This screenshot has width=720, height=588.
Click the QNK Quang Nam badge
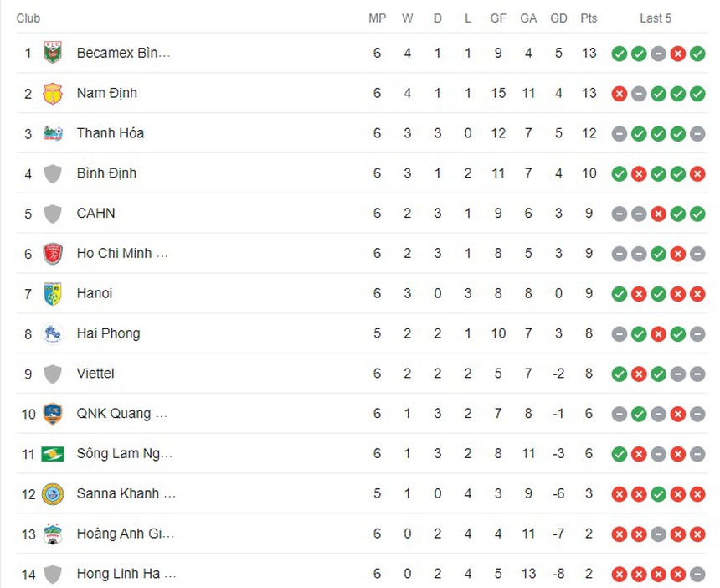pos(54,413)
